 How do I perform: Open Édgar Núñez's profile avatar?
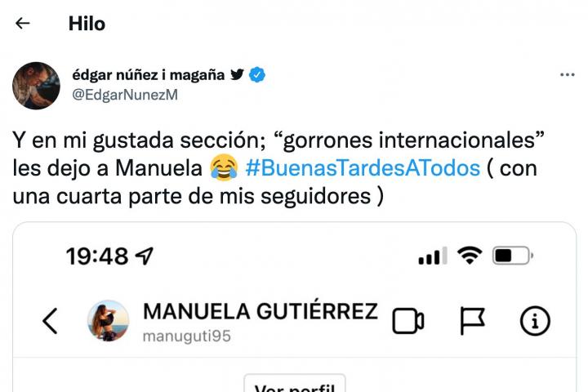[36, 85]
